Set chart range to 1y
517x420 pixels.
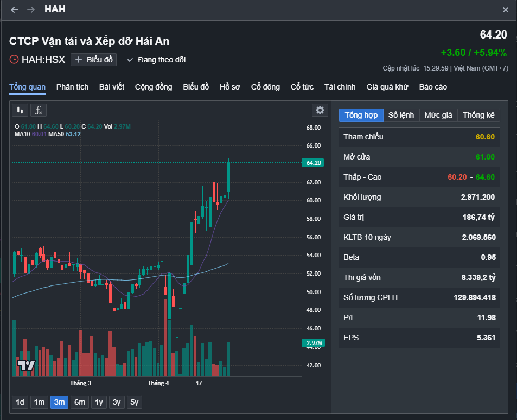99,402
